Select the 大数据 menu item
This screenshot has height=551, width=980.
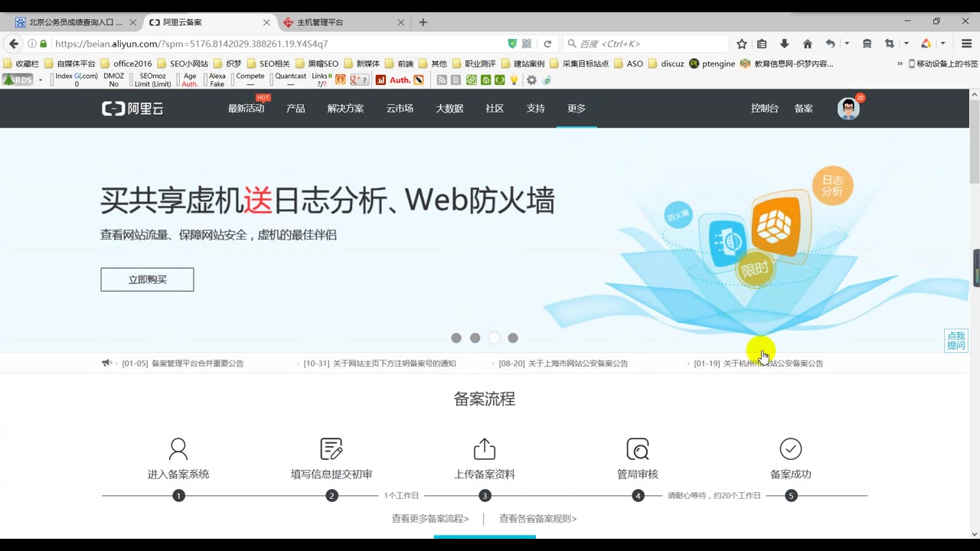click(449, 108)
